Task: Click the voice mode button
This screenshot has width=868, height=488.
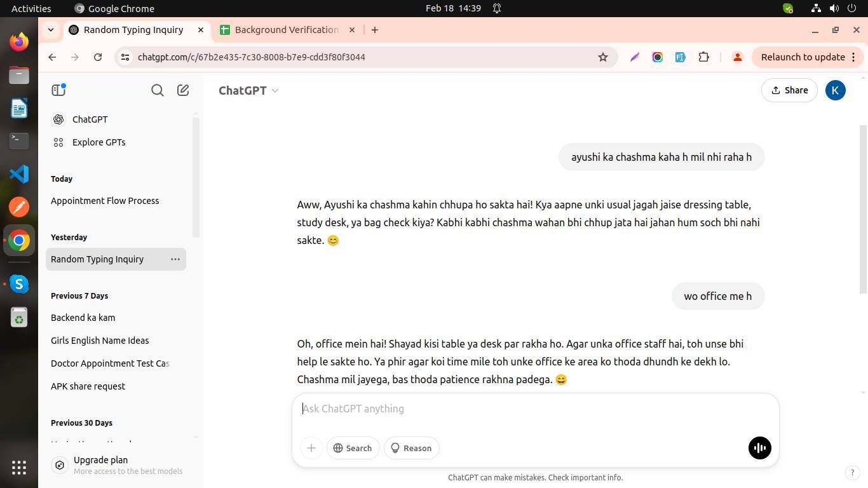Action: (759, 448)
